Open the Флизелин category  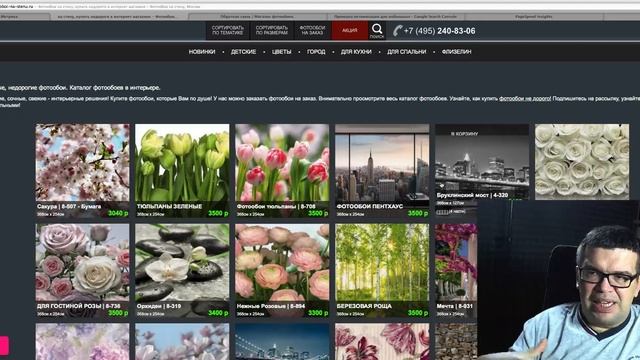point(456,52)
